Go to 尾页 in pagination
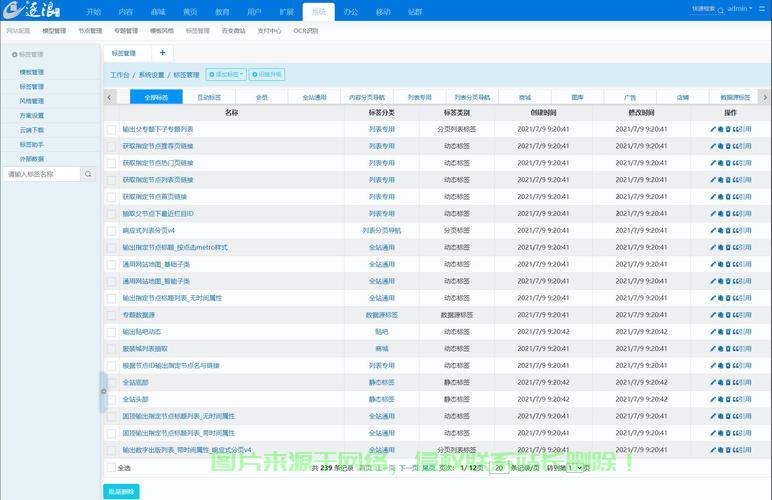This screenshot has width=772, height=500. tap(429, 468)
